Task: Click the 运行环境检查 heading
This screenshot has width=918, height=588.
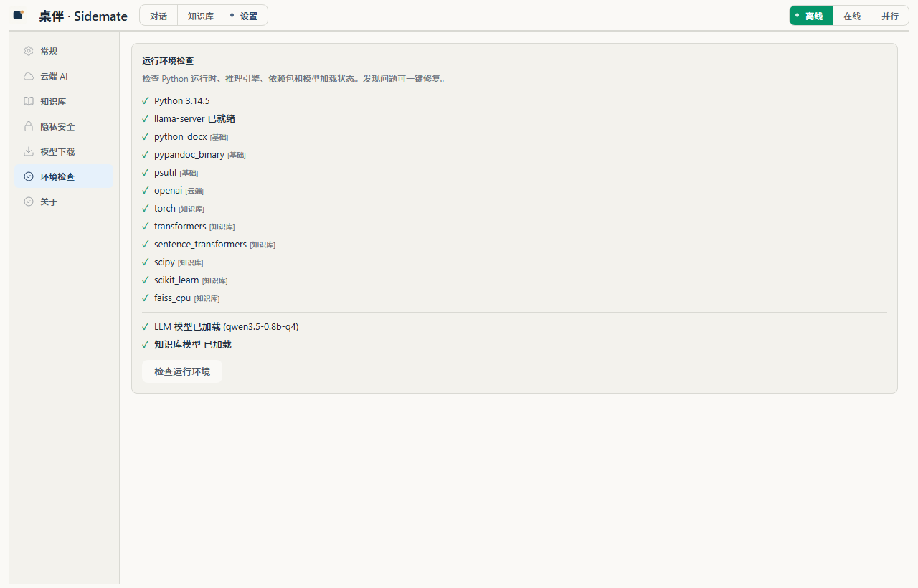Action: pos(168,61)
